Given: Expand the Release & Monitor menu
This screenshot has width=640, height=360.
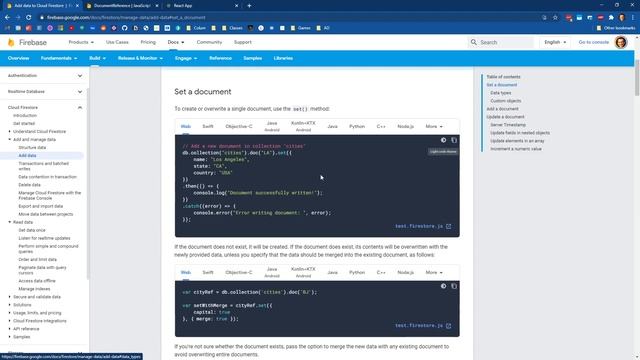Looking at the screenshot, I should (x=140, y=58).
